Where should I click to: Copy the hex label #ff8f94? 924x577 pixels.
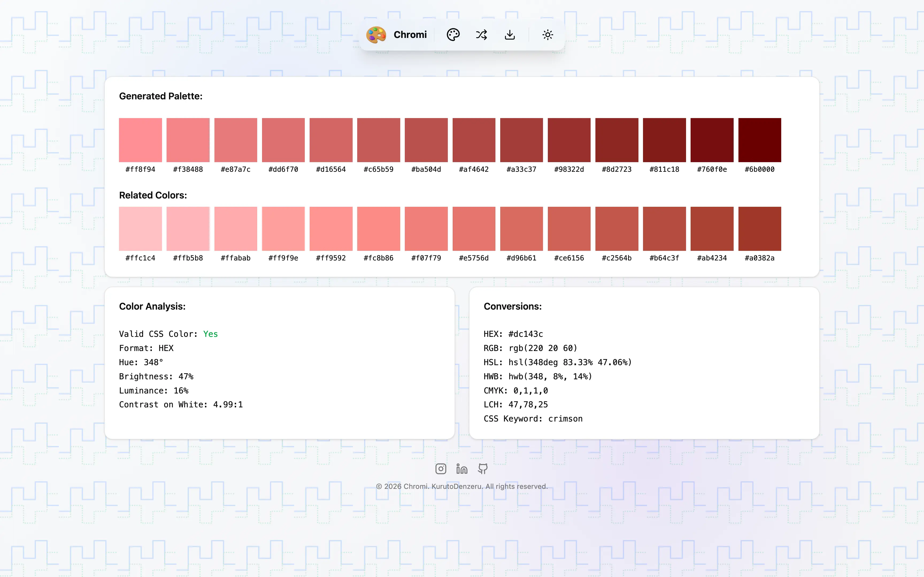141,169
